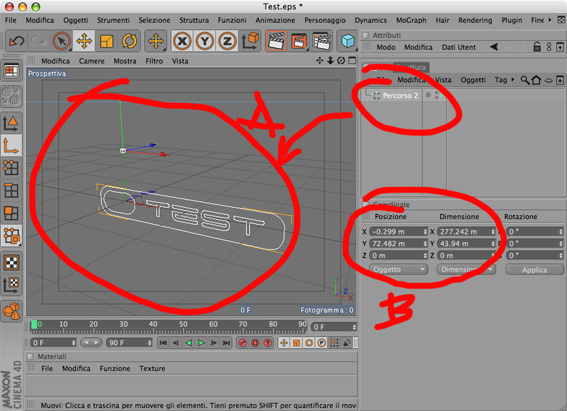Adjust the Posizione Z stepper arrows
Screen dimensions: 567x411
pyautogui.click(x=425, y=256)
